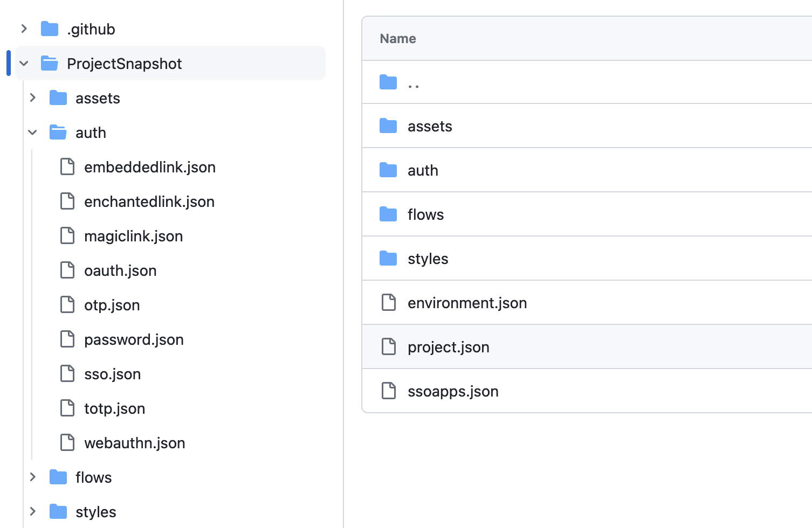Click the styles folder icon in file list

(388, 259)
